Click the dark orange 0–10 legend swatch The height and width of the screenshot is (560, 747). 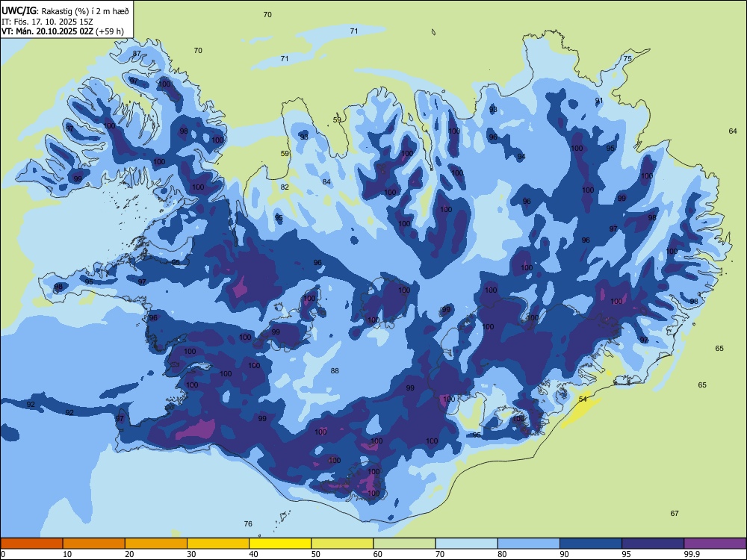point(31,544)
